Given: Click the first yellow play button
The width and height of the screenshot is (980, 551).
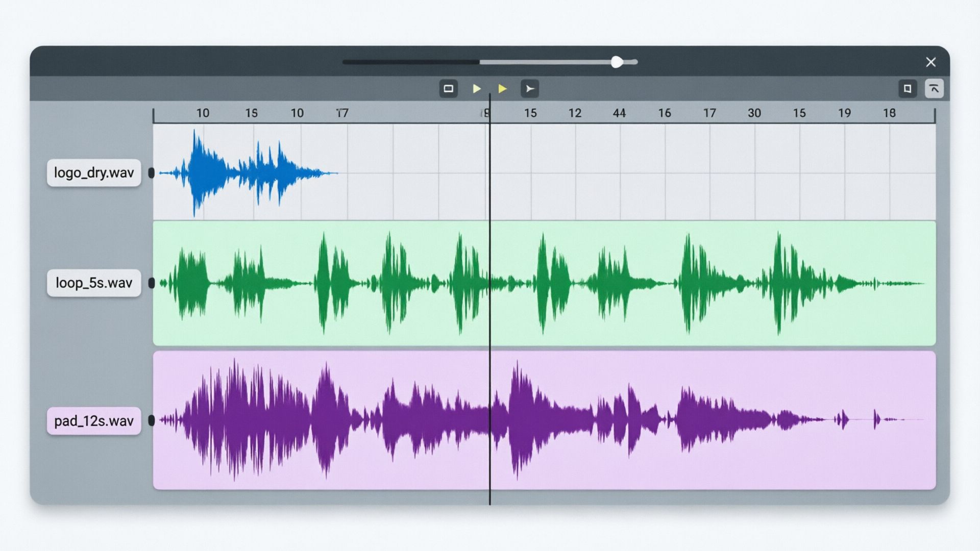Looking at the screenshot, I should (477, 89).
